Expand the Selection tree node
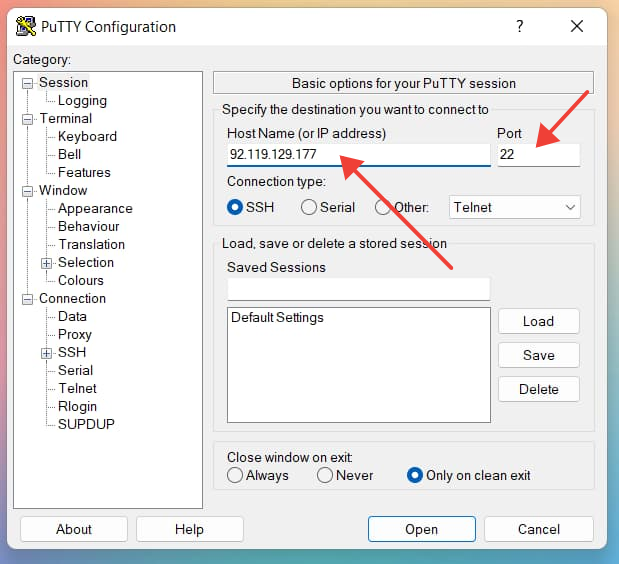This screenshot has width=619, height=564. click(46, 263)
